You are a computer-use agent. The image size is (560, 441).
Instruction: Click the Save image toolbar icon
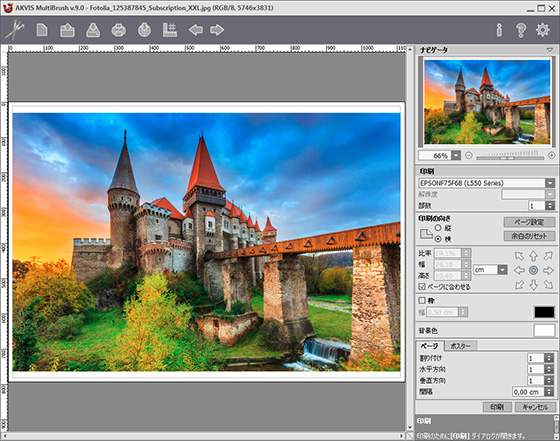coord(93,30)
